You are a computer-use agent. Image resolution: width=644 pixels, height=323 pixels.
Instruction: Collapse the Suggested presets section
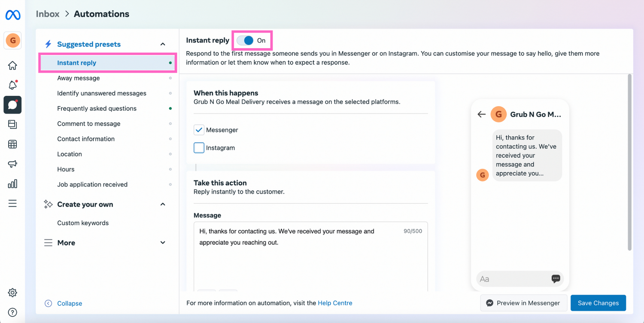click(x=163, y=44)
